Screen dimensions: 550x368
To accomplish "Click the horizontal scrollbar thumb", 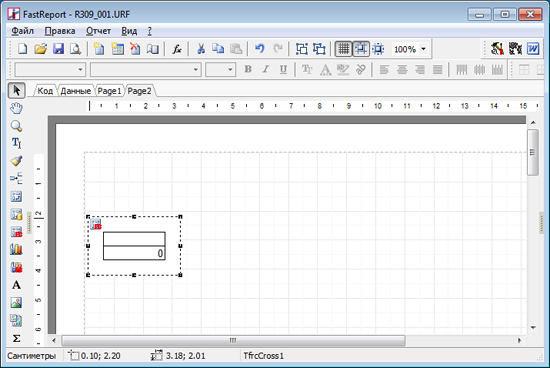I will click(x=233, y=340).
